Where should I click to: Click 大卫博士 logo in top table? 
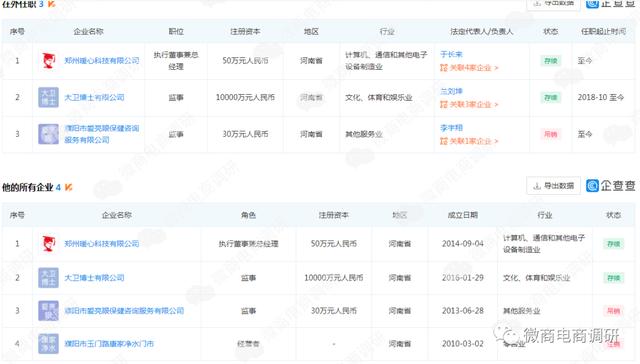[x=48, y=97]
